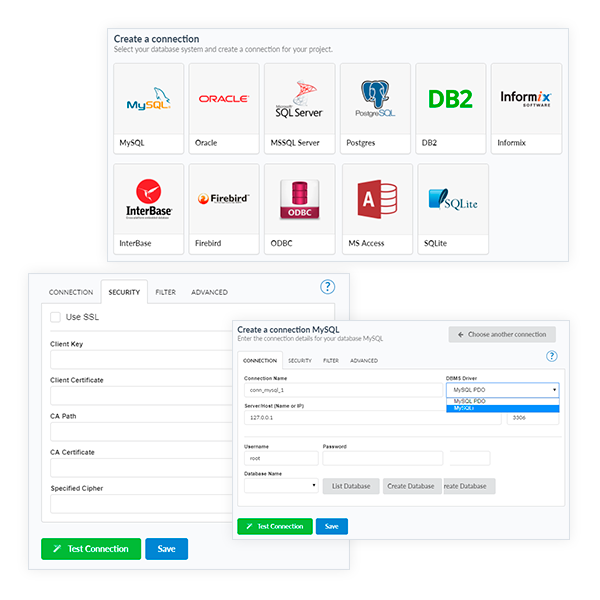Open the Advanced tab in MySQL connection panel

click(364, 360)
